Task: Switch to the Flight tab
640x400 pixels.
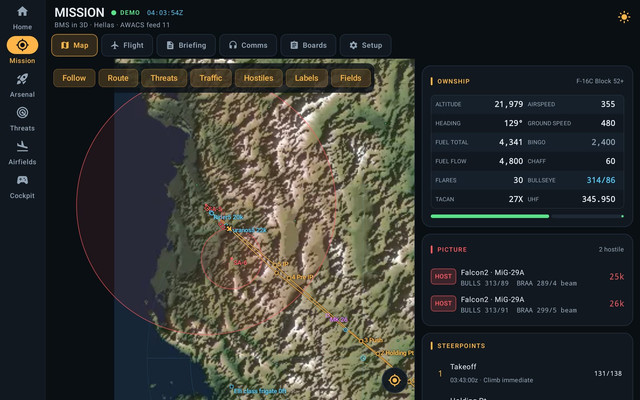Action: (127, 45)
